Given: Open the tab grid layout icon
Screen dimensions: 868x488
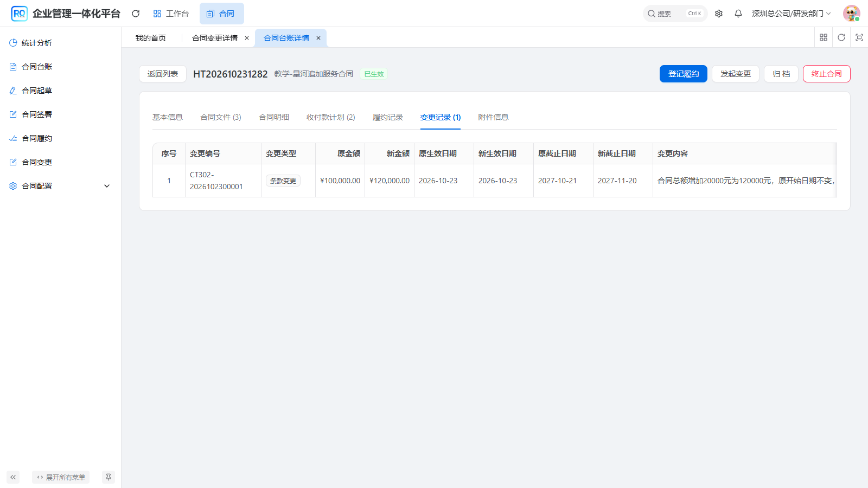Looking at the screenshot, I should [x=824, y=37].
